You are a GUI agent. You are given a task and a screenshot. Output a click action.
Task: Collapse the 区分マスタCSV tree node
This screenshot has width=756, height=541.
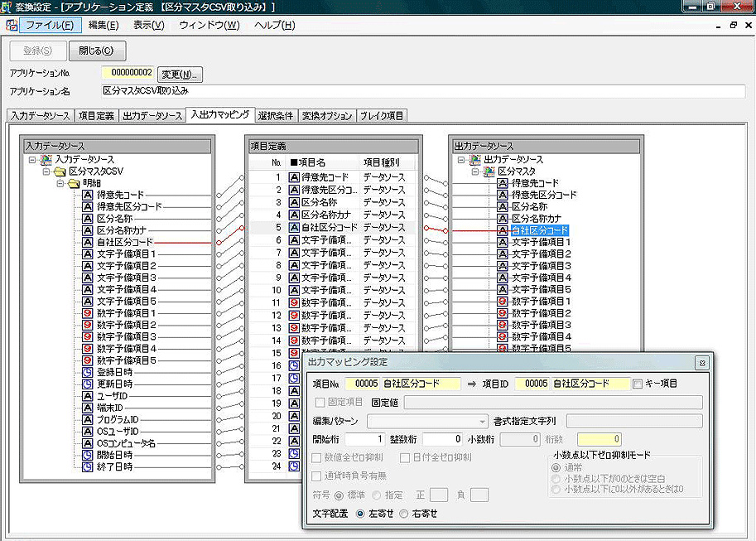pos(45,171)
